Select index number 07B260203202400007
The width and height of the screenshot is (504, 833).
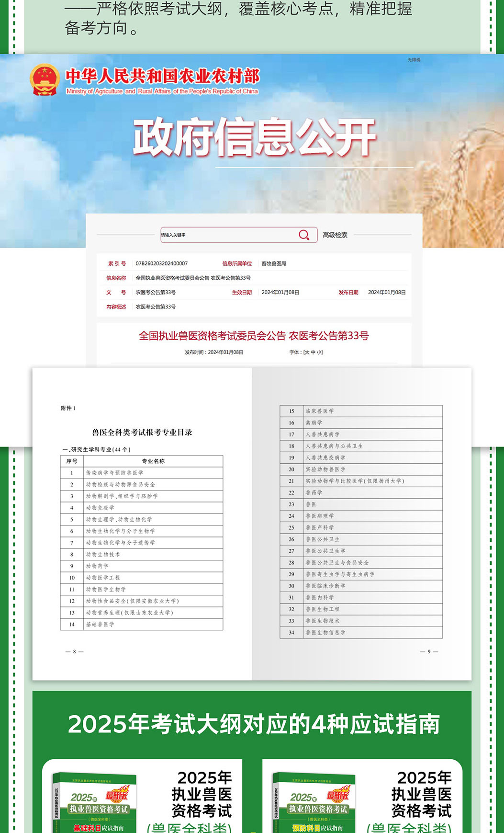pos(162,263)
